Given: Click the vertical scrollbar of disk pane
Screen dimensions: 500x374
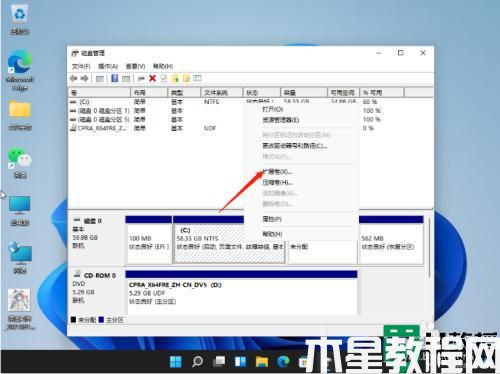Looking at the screenshot, I should point(429,247).
